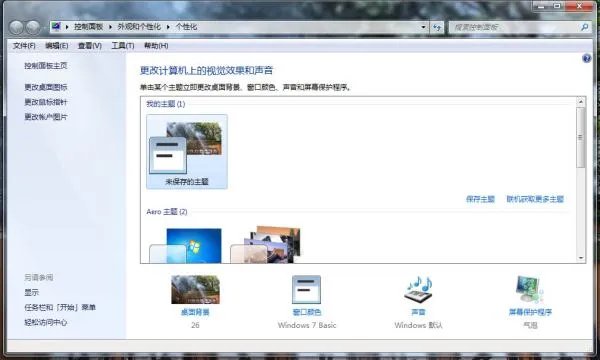Click 联机获取更多主题 link
Viewport: 600px width, 360px height.
(x=535, y=199)
